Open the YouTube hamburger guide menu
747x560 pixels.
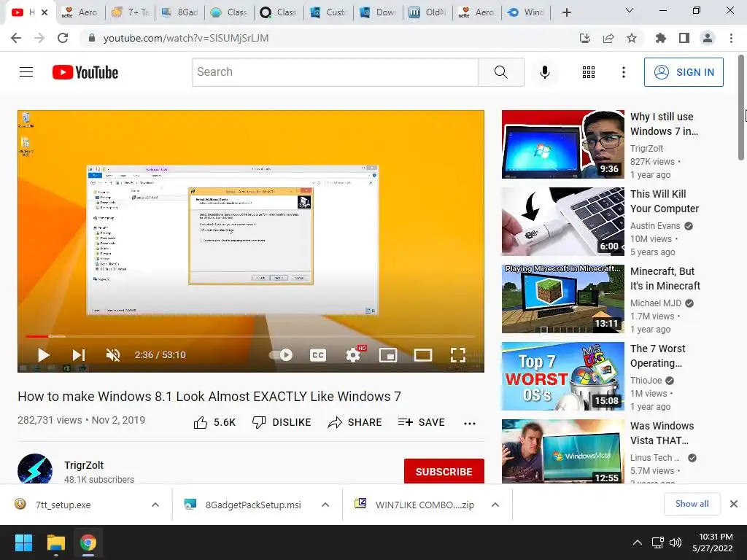[26, 72]
